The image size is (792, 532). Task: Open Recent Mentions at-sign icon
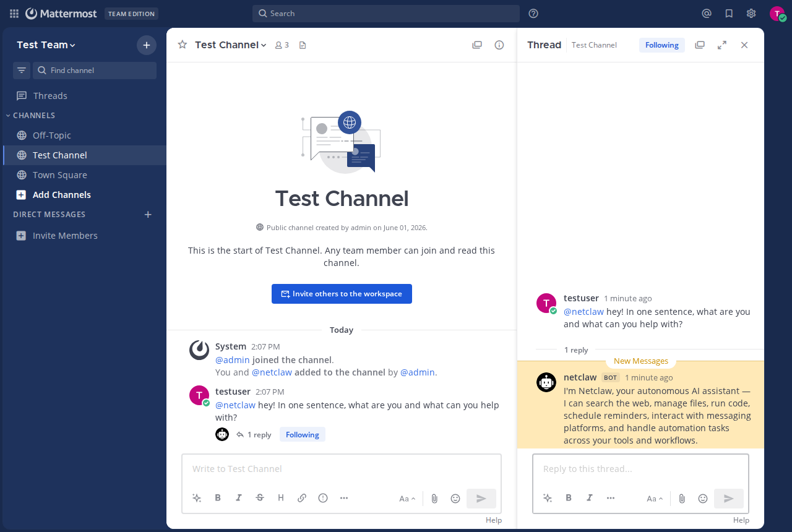(707, 14)
